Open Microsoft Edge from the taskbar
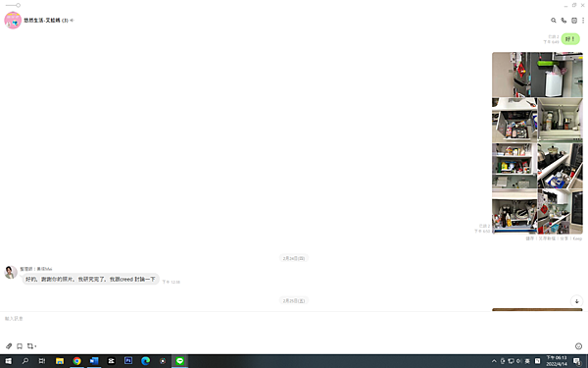 [145, 361]
